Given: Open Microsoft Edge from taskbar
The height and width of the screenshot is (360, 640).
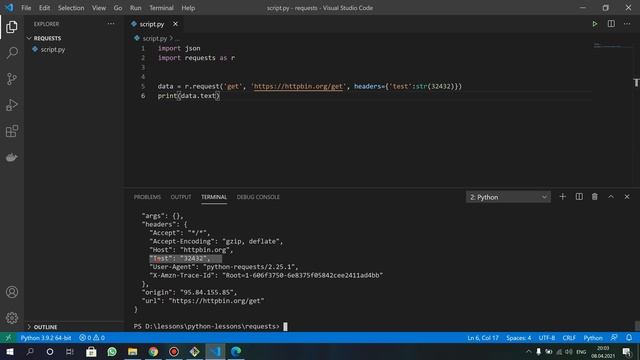Looking at the screenshot, I should tap(236, 351).
